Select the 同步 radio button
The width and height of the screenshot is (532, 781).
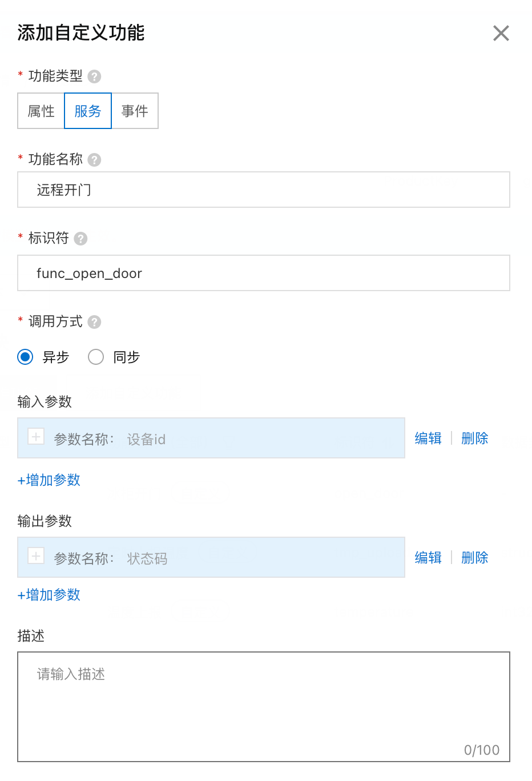(96, 357)
